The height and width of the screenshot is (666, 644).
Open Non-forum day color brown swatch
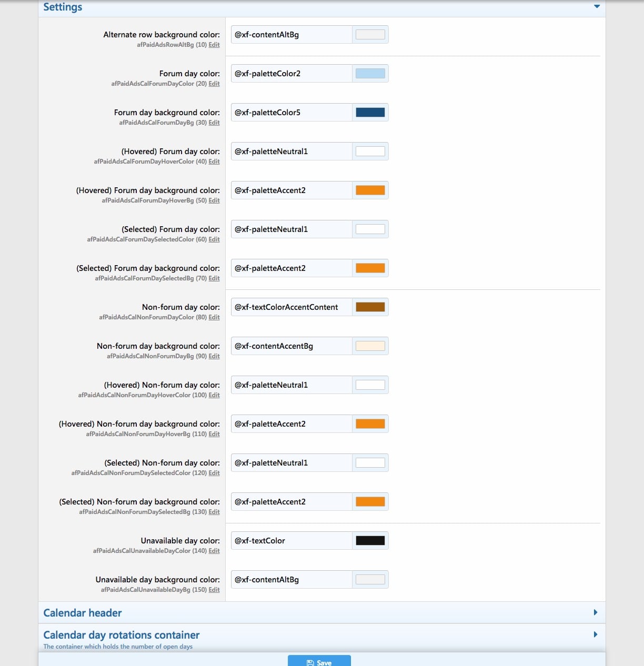pos(370,307)
